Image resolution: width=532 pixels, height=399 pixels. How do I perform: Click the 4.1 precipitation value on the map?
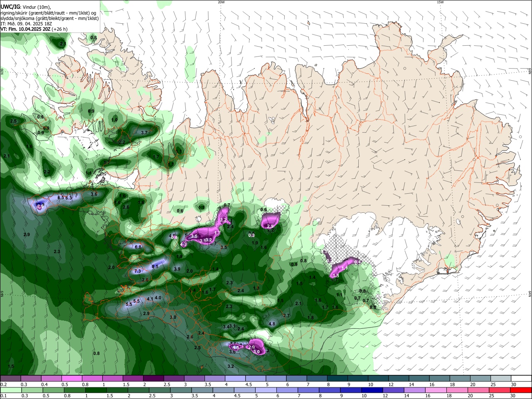(x=150, y=298)
